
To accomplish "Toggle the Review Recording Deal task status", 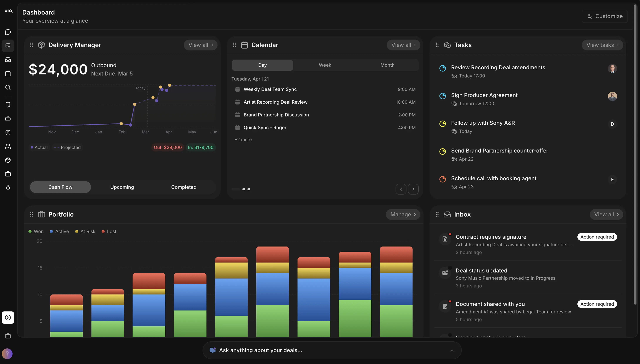I will click(443, 68).
